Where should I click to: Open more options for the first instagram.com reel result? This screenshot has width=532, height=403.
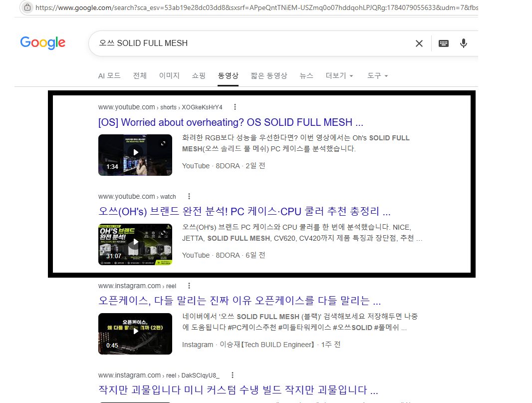coord(189,286)
